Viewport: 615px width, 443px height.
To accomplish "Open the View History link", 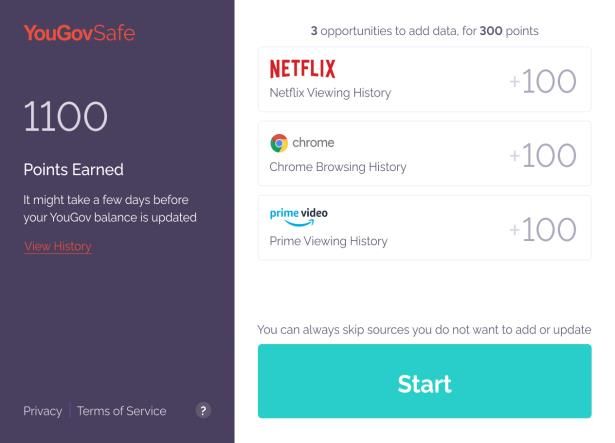I will [57, 246].
